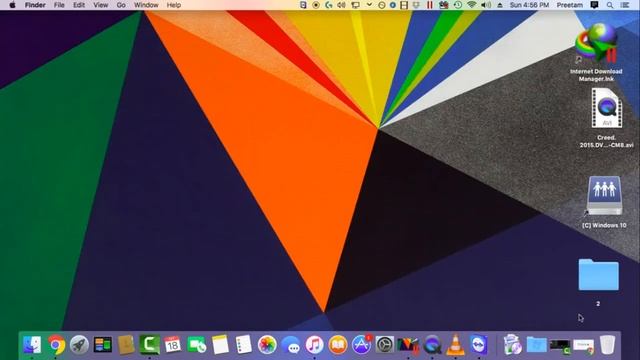The height and width of the screenshot is (360, 640).
Task: Launch Camtasia green C icon in dock
Action: point(149,345)
